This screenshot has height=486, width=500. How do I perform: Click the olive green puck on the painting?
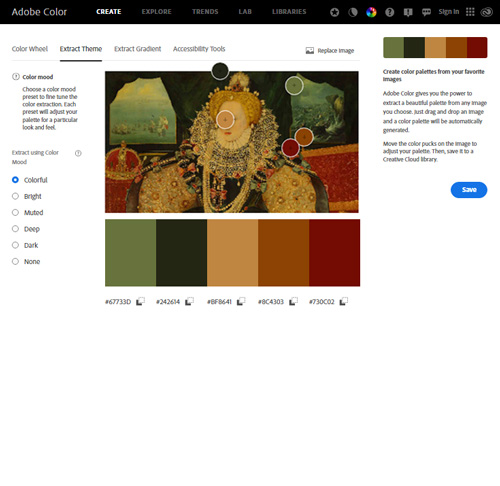click(x=294, y=86)
